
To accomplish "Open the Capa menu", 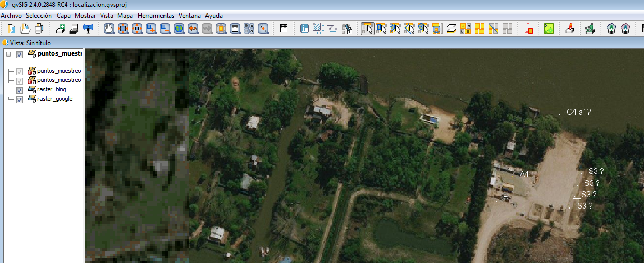I will tap(63, 16).
